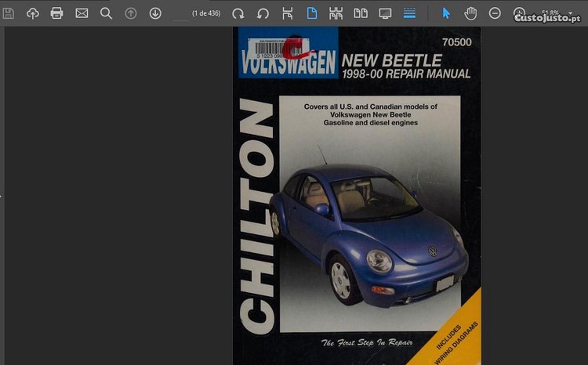
Task: Open the zoom percentage dropdown
Action: tap(571, 13)
